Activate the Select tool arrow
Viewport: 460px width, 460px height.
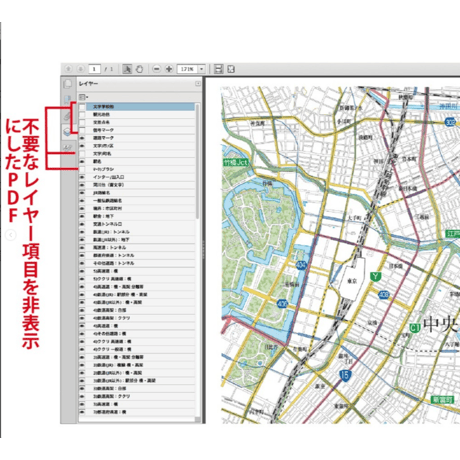[127, 69]
